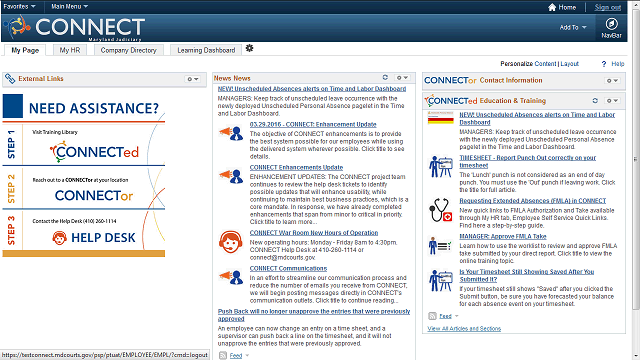Click the CONNECTed Step 1 logo

tap(94, 151)
